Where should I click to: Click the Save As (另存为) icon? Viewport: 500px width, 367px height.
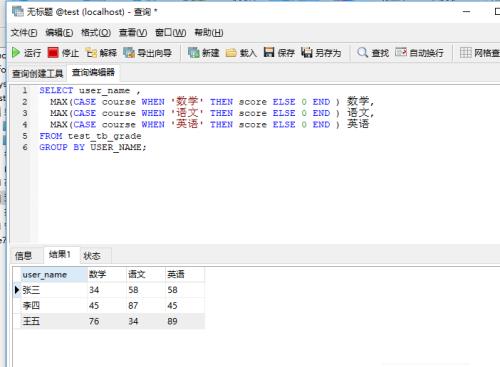pos(307,52)
